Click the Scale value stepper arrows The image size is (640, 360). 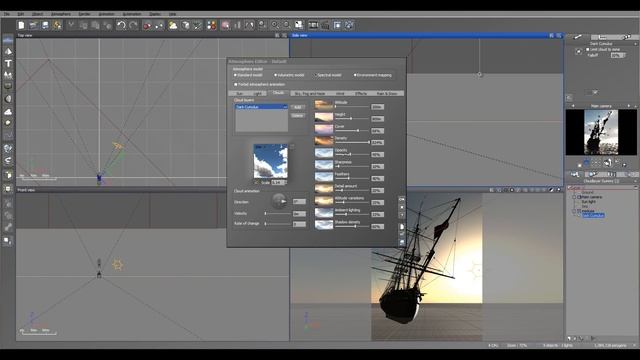click(285, 182)
